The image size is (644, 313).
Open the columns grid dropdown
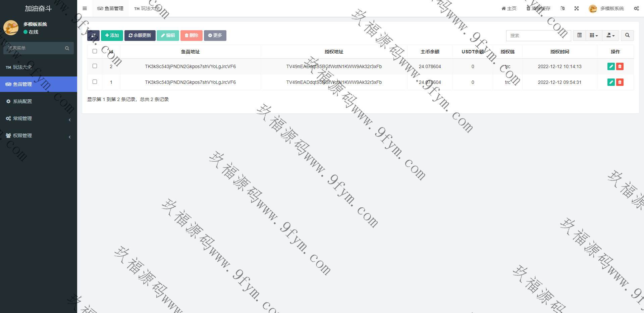tap(594, 35)
